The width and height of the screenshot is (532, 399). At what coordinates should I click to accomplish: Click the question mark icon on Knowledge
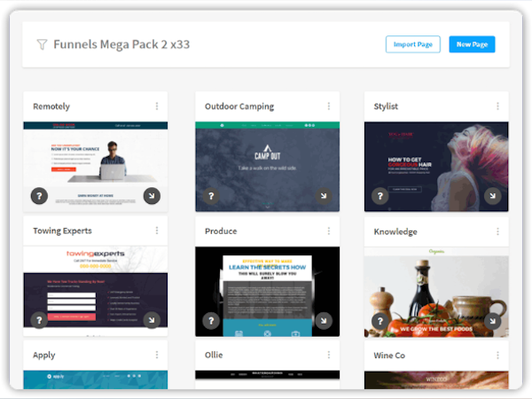(380, 321)
